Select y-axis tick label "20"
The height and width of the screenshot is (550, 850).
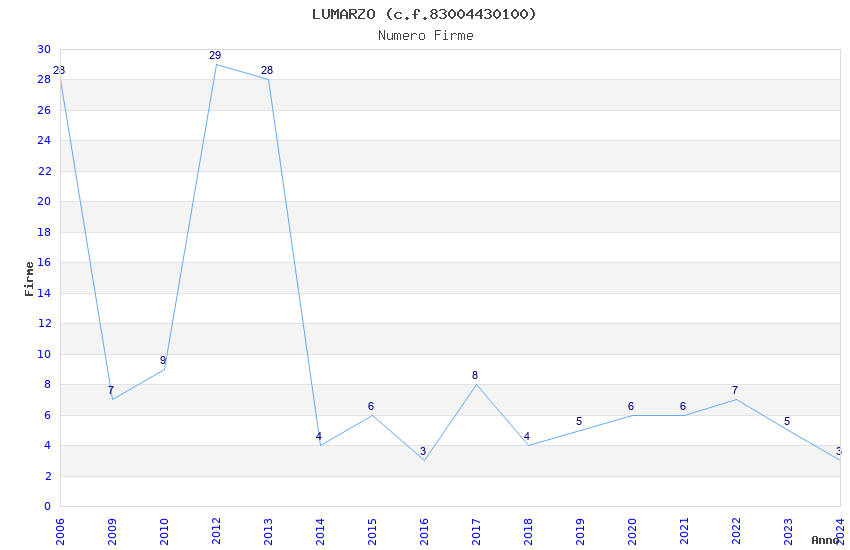pyautogui.click(x=44, y=202)
